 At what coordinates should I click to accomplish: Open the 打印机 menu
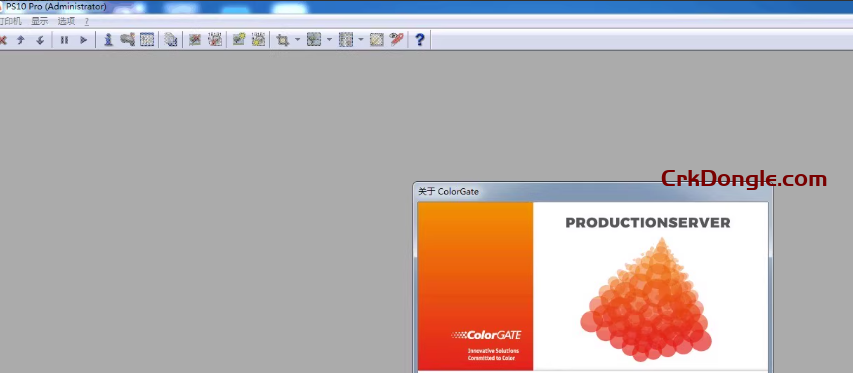click(x=11, y=21)
